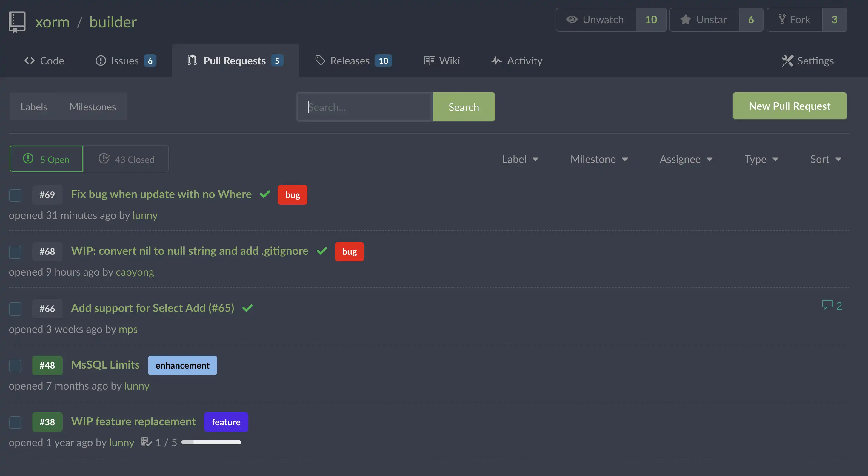Click the fork icon near fork count
Screen dimensions: 868x476
pyautogui.click(x=782, y=19)
